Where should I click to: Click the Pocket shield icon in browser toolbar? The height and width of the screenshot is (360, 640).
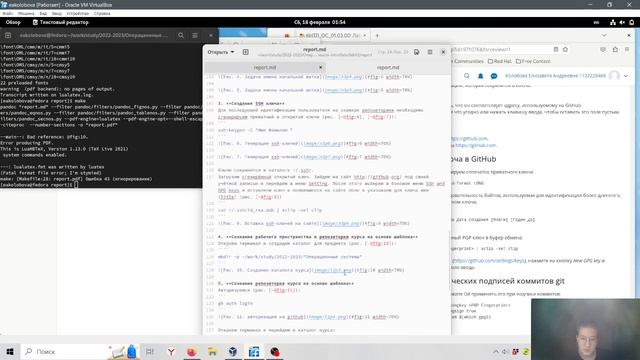point(603,49)
